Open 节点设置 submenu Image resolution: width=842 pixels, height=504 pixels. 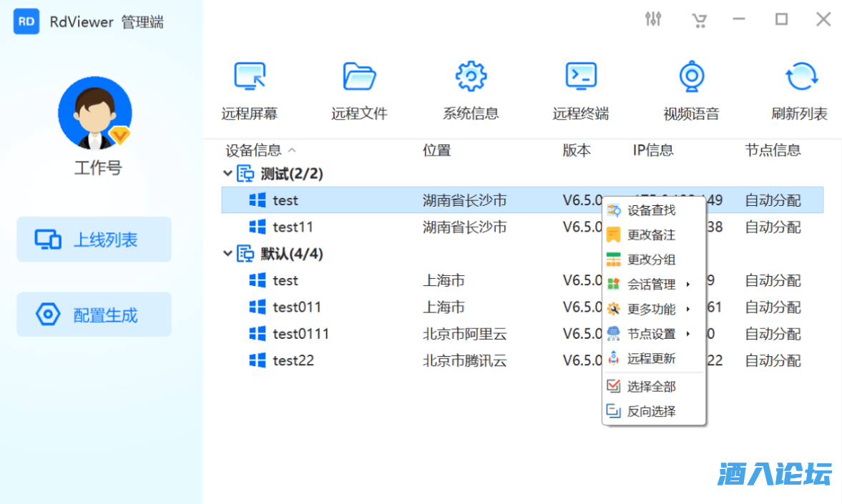(x=654, y=334)
